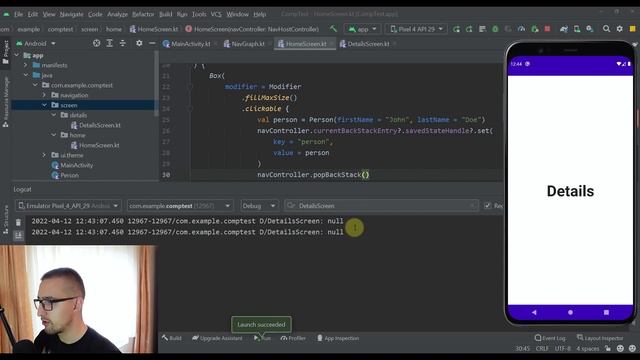This screenshot has width=640, height=360.
Task: Open the SDK Manager icon
Action: click(x=590, y=29)
